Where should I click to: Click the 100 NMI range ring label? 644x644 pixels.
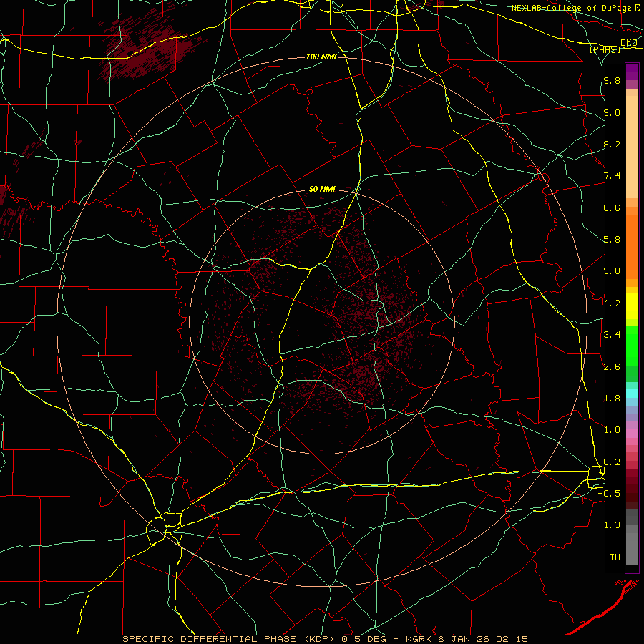(321, 57)
